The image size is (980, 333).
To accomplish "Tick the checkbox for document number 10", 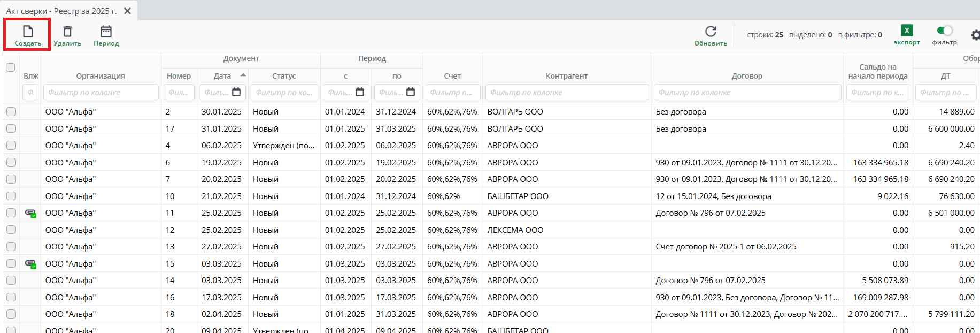I will pos(11,196).
